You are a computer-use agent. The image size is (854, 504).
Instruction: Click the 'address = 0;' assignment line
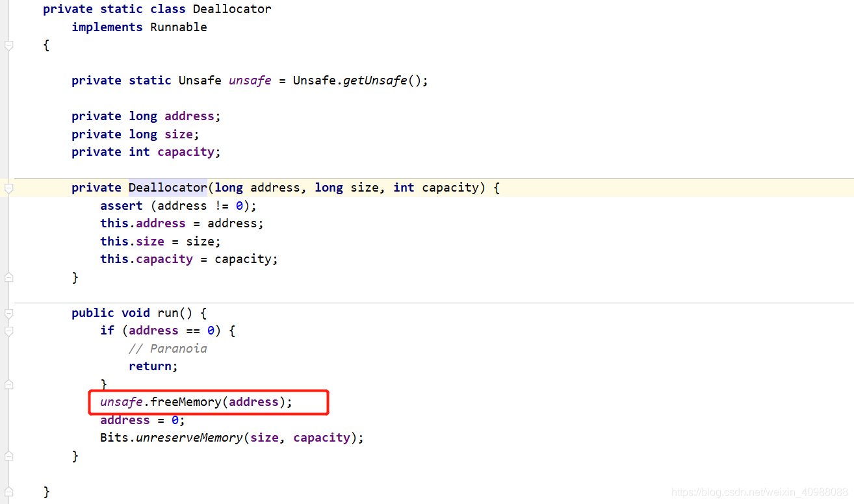tap(142, 420)
